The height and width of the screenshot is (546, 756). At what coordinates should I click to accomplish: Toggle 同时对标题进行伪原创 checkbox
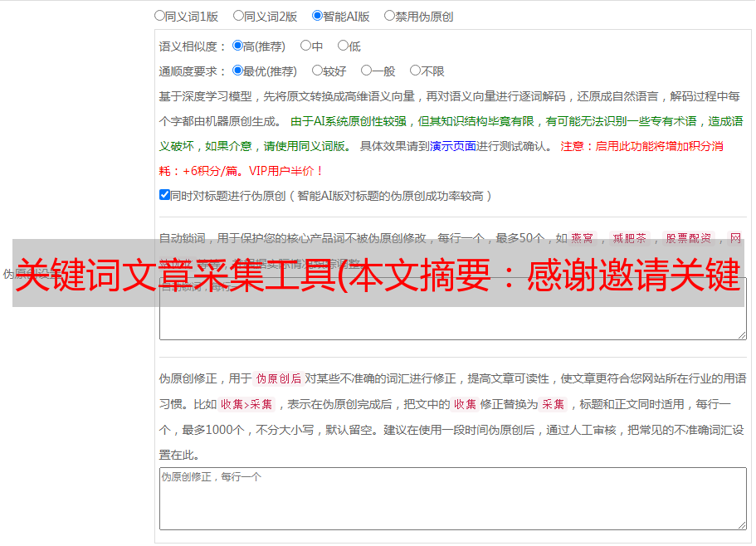(x=164, y=195)
